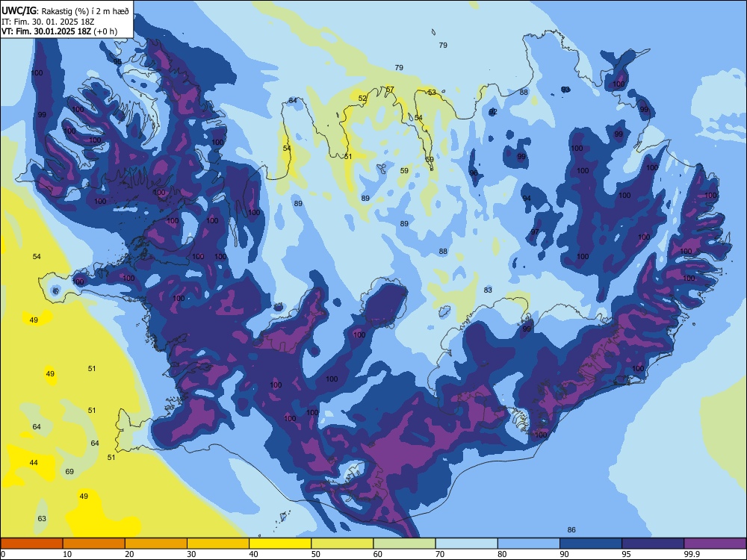Click the legend tick label '30'
Image resolution: width=747 pixels, height=560 pixels.
click(x=191, y=554)
